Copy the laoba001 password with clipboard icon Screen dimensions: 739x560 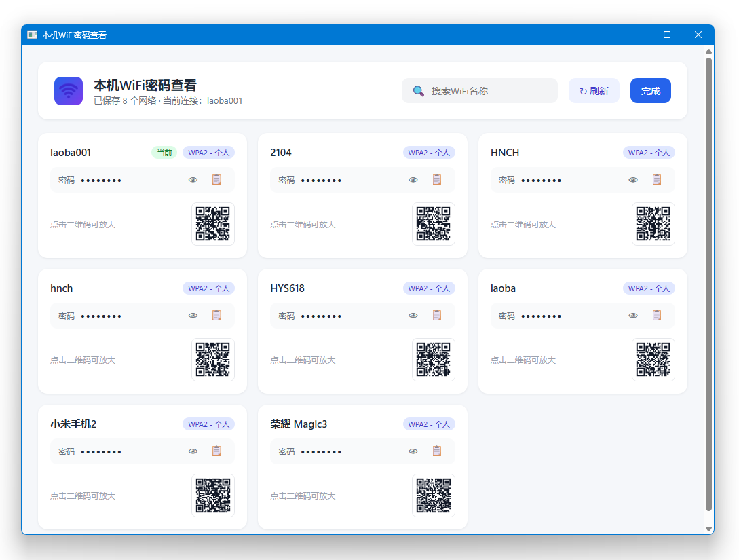216,180
